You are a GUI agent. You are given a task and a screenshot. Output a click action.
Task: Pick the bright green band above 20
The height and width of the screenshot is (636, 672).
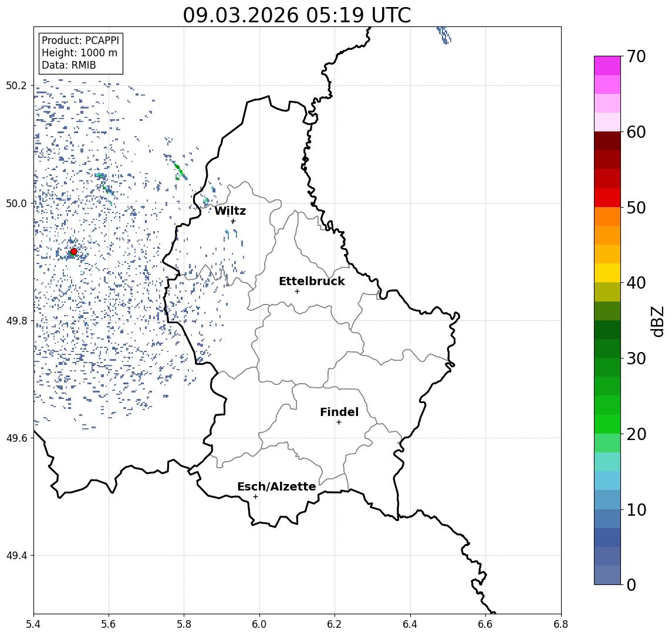click(x=607, y=424)
